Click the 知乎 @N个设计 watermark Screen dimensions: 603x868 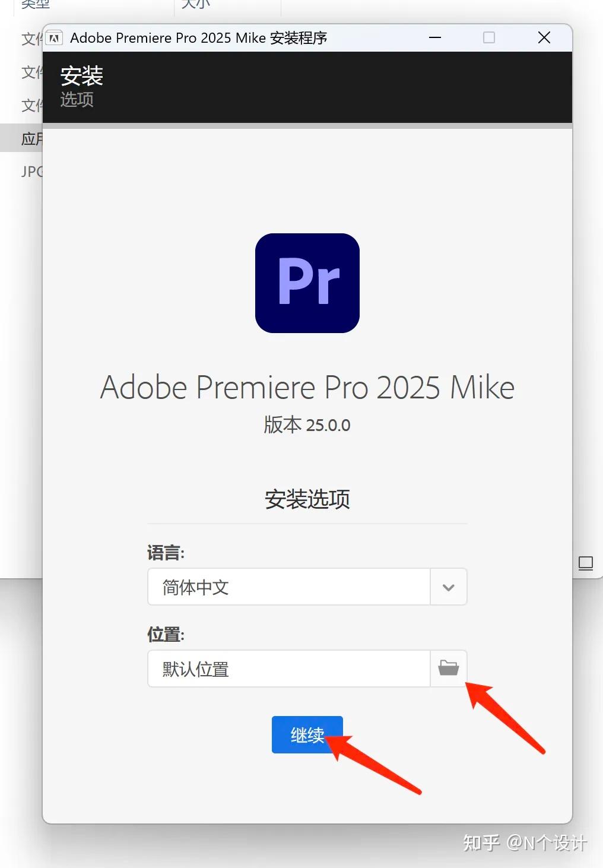525,842
